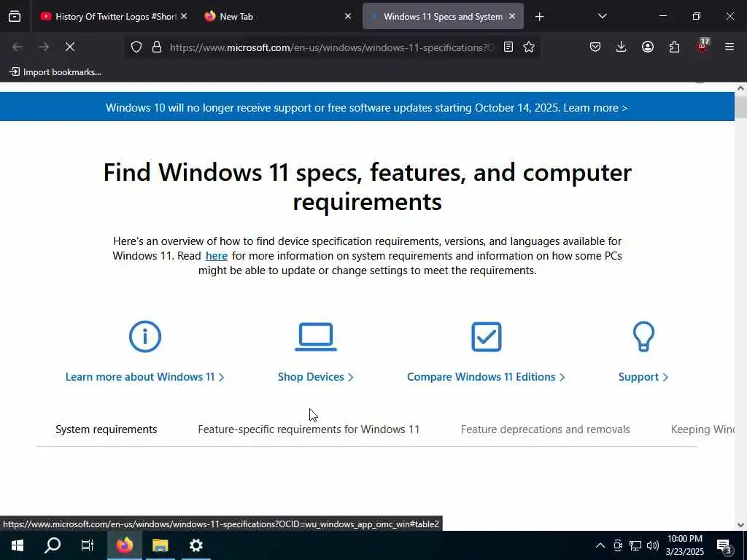Switch to the New Tab tab
747x560 pixels.
278,17
